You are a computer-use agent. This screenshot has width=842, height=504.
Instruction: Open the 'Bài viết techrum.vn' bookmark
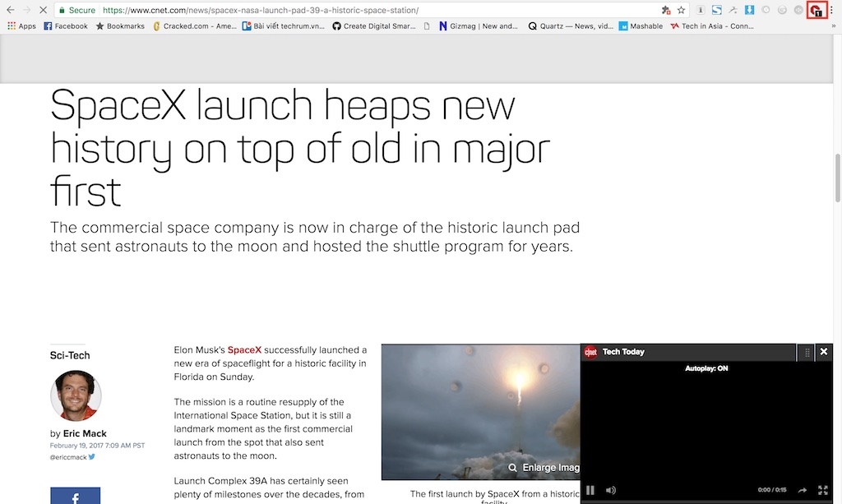[x=284, y=25]
